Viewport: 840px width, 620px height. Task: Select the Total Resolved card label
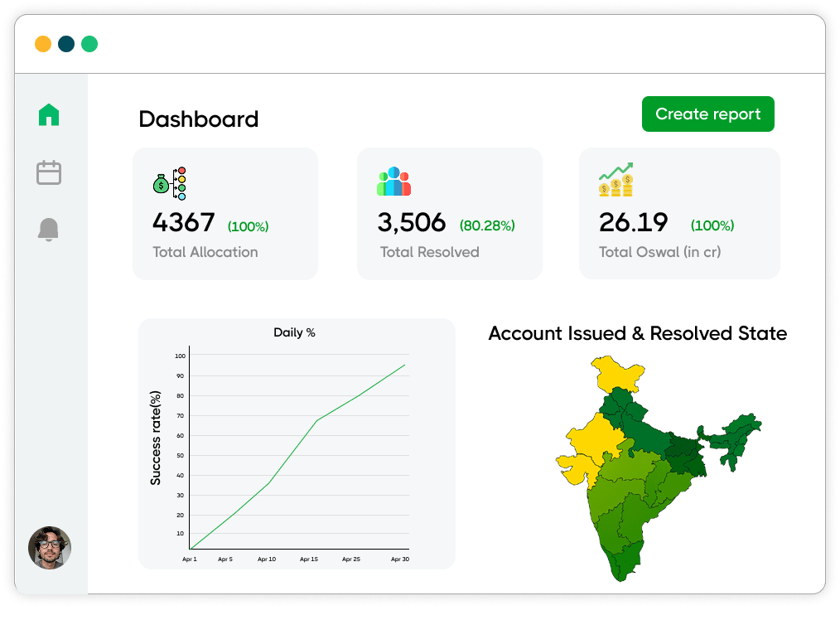tap(429, 252)
